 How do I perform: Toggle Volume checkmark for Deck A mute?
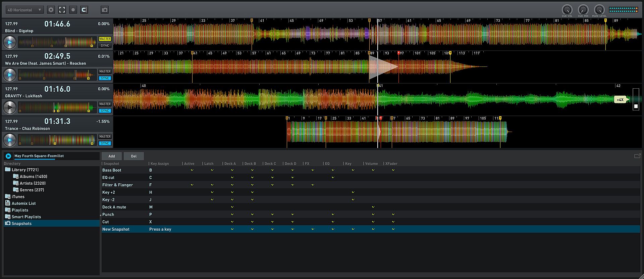click(x=373, y=207)
